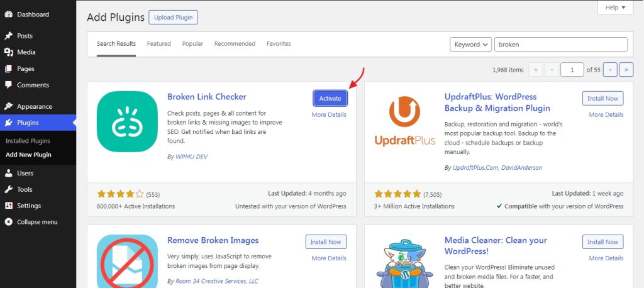Image resolution: width=644 pixels, height=288 pixels.
Task: Click the Broken Link Checker plugin logo
Action: (x=127, y=121)
